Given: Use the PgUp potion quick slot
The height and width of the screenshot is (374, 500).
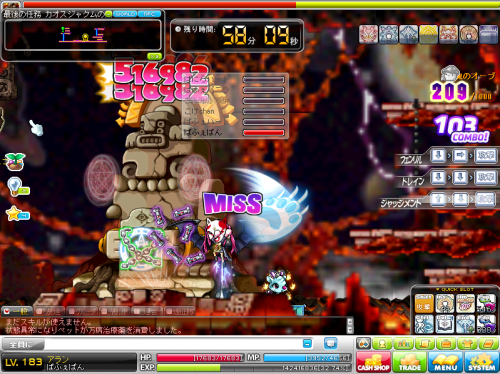Looking at the screenshot, I should (x=486, y=303).
